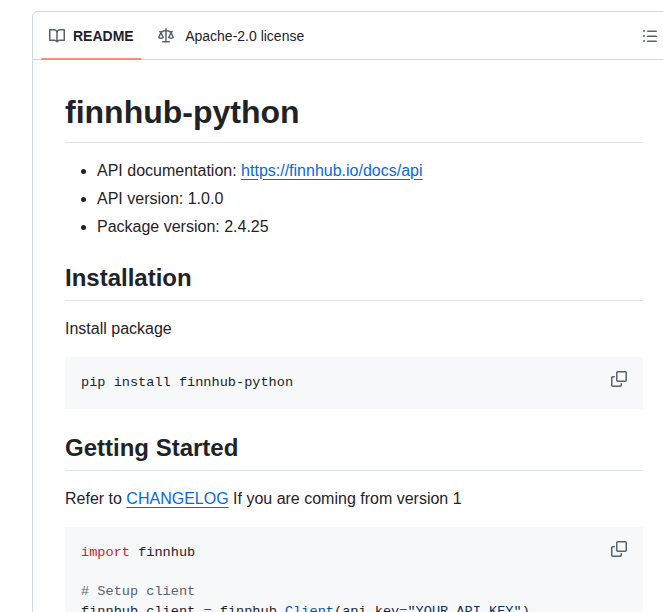Click the Installation heading

[128, 278]
